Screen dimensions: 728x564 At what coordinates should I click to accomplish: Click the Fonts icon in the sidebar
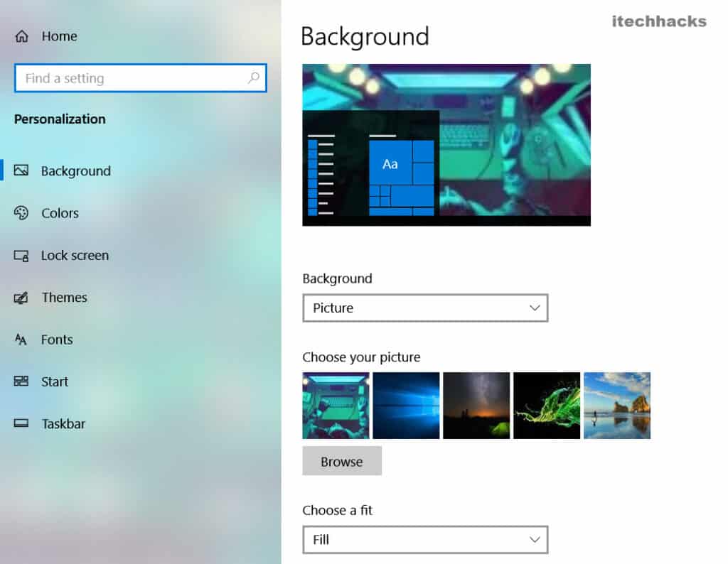coord(23,340)
